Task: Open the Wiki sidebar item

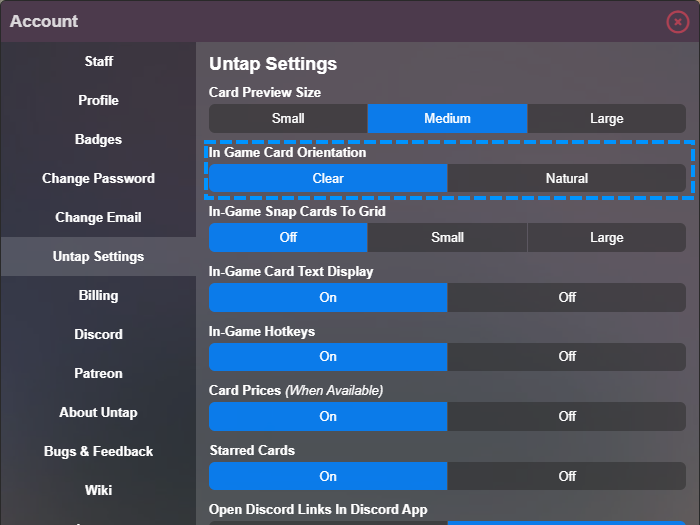Action: pyautogui.click(x=98, y=490)
